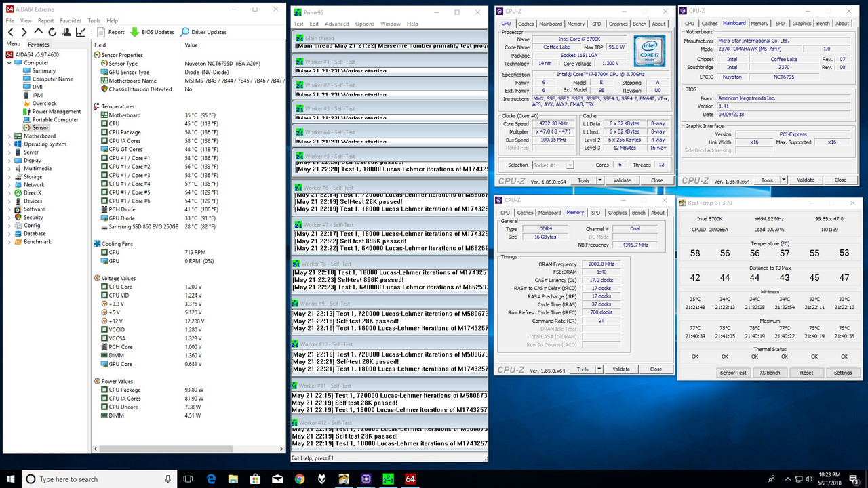Click the Driver Updates magnifier icon
Image resolution: width=868 pixels, height=488 pixels.
coord(184,32)
